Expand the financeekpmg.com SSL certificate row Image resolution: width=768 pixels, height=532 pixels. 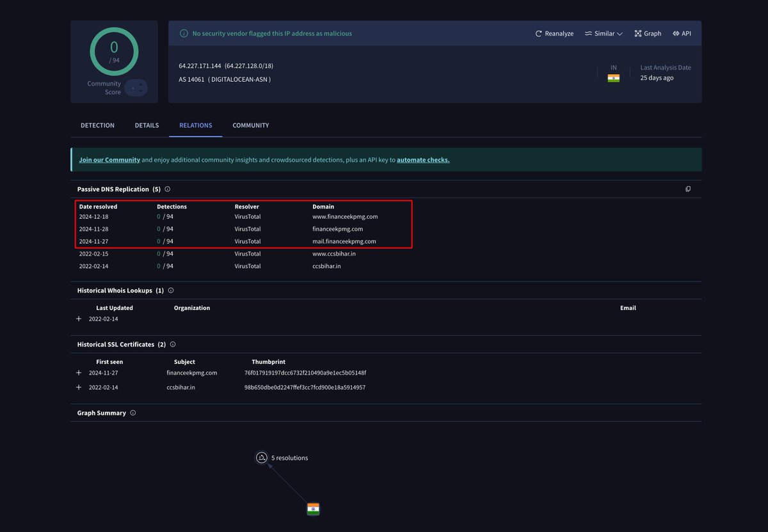(x=78, y=372)
